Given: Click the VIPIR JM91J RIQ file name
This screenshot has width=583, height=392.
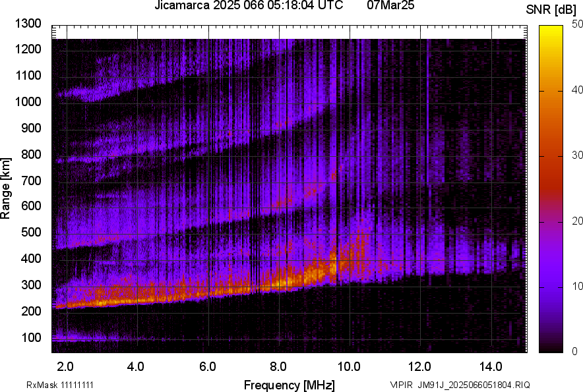Looking at the screenshot, I should 460,385.
